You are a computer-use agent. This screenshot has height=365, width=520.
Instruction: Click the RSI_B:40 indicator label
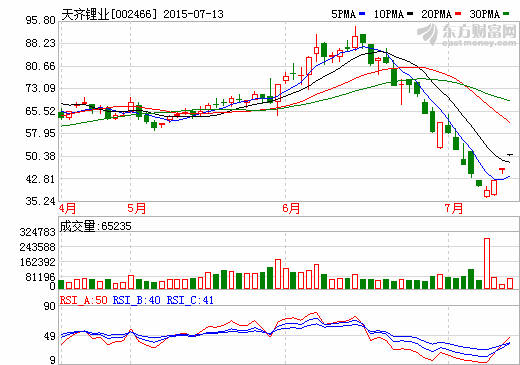[137, 300]
